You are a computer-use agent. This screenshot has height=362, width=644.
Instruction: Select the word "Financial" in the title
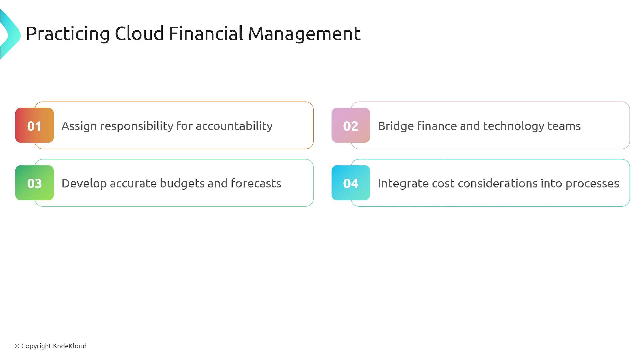tap(206, 34)
